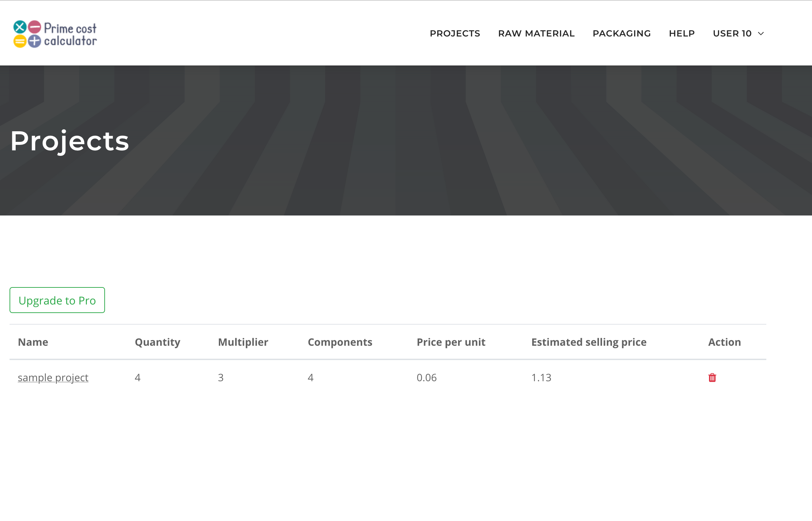Click the Action column header
The height and width of the screenshot is (521, 812).
pyautogui.click(x=724, y=342)
